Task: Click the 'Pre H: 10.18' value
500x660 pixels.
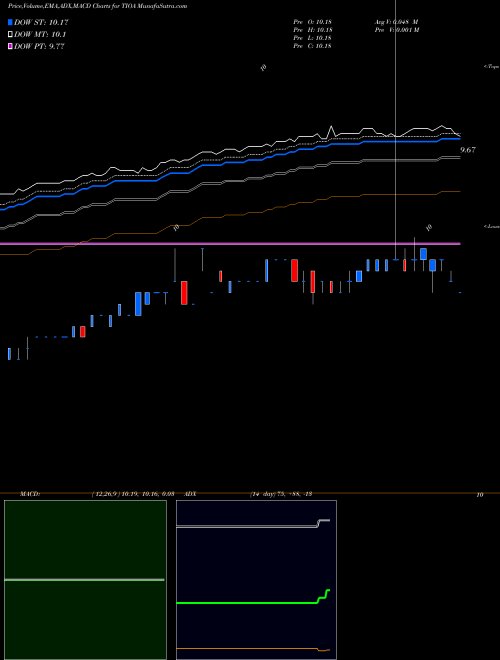Action: pyautogui.click(x=312, y=30)
